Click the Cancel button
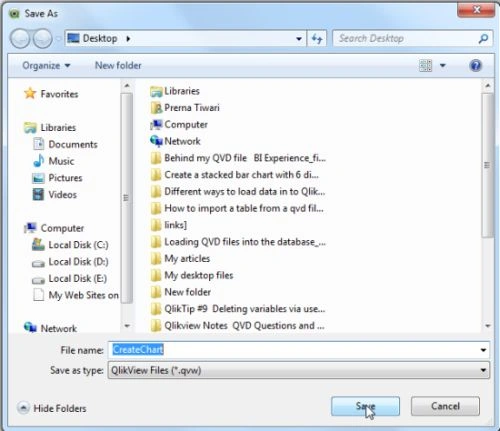This screenshot has width=500, height=431. pyautogui.click(x=445, y=406)
